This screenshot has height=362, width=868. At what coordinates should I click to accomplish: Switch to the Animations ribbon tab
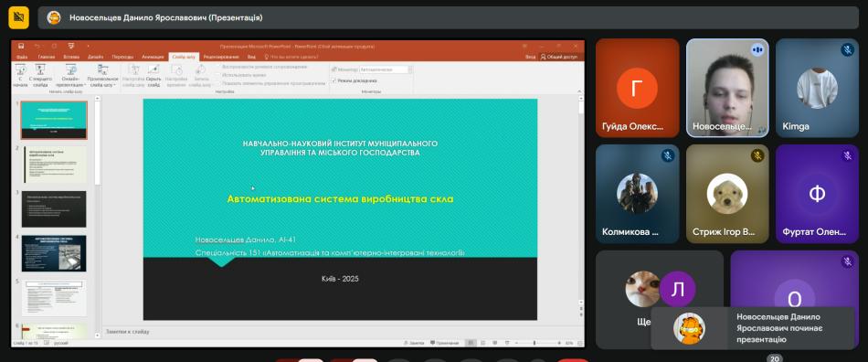153,57
